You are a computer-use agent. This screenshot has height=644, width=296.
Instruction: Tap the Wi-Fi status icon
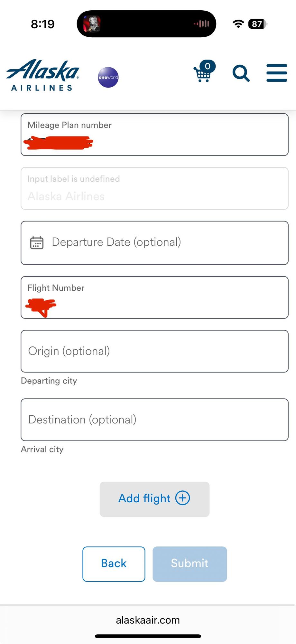click(x=238, y=24)
